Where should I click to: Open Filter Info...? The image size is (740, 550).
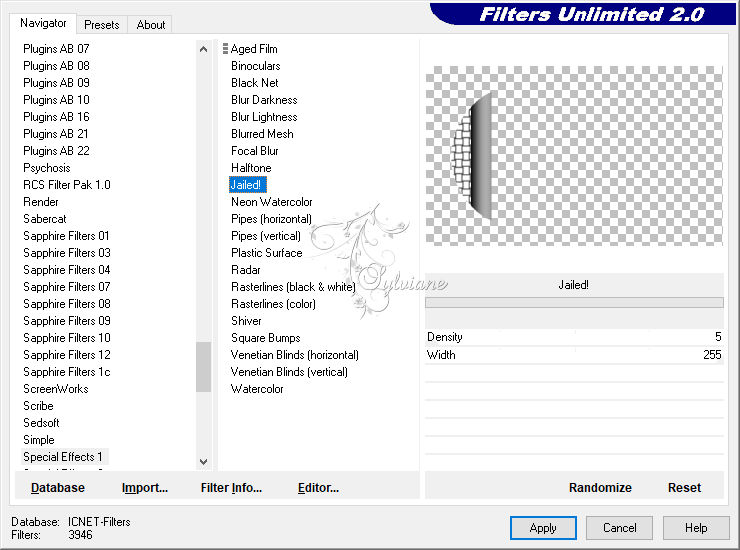tap(231, 487)
